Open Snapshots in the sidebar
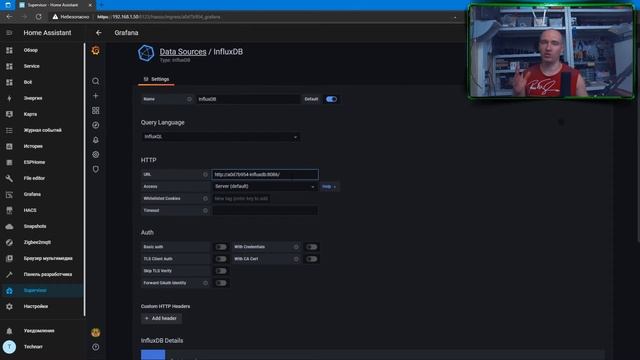The height and width of the screenshot is (360, 640). tap(42, 227)
